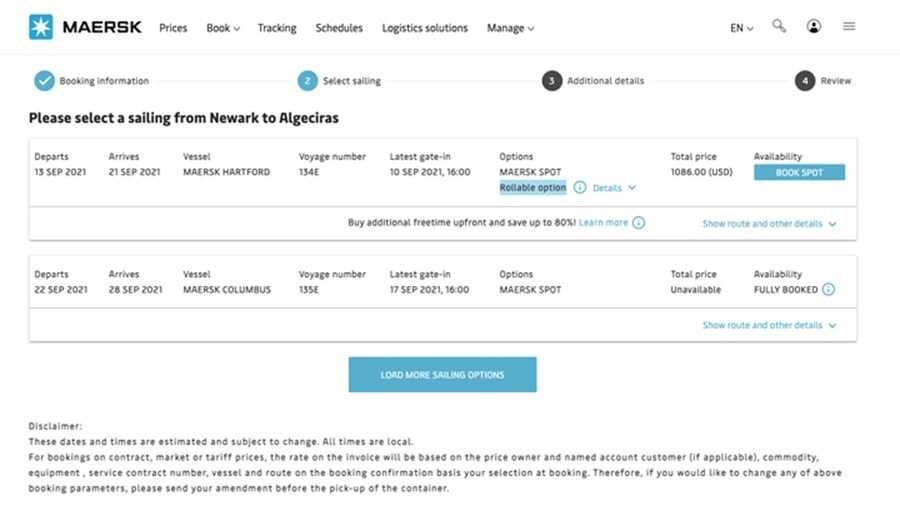Click the Maersk star logo

[x=41, y=27]
